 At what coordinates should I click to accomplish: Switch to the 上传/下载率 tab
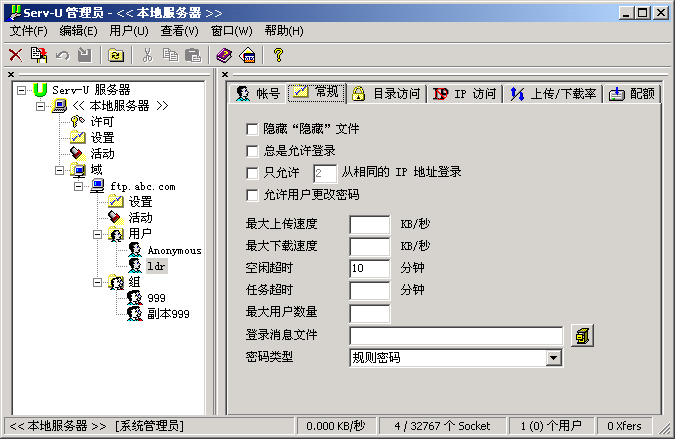pyautogui.click(x=553, y=93)
